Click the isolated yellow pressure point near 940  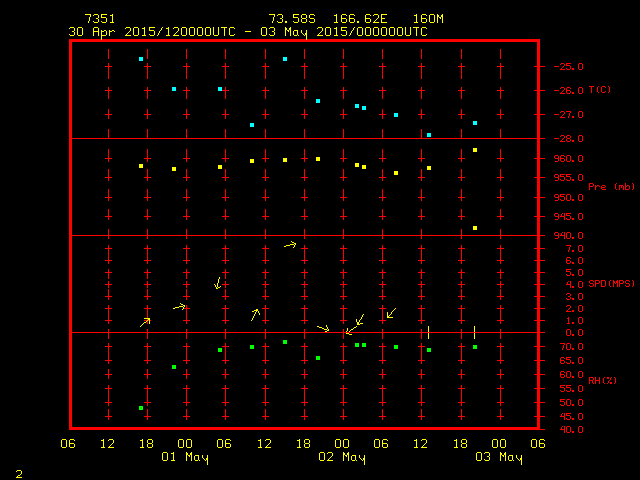click(x=475, y=228)
